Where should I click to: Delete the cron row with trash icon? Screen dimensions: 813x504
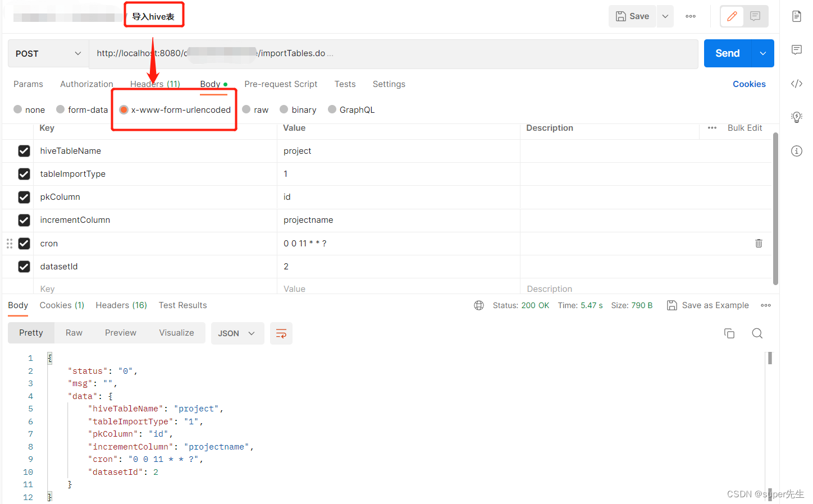pos(759,243)
